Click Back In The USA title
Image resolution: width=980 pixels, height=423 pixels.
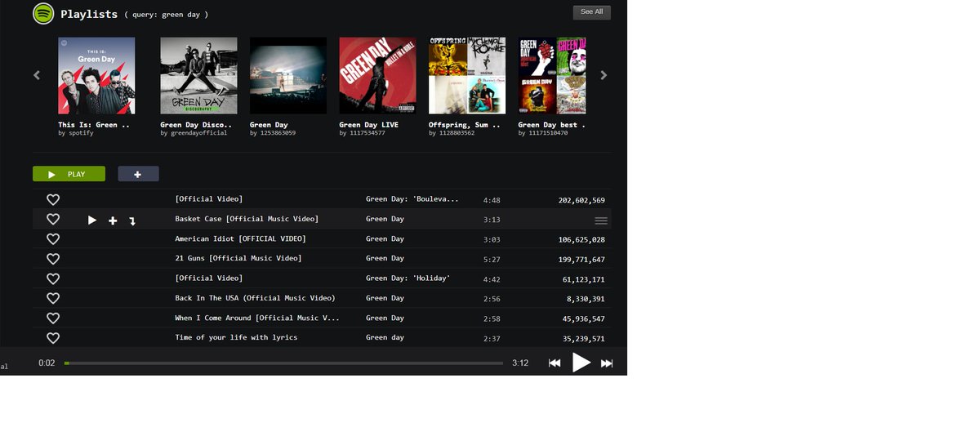tap(255, 298)
